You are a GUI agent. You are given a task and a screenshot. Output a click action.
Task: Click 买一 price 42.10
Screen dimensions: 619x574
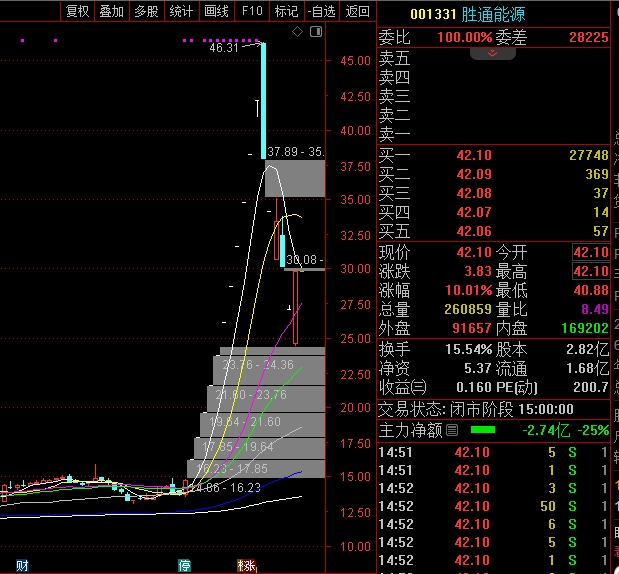click(474, 155)
